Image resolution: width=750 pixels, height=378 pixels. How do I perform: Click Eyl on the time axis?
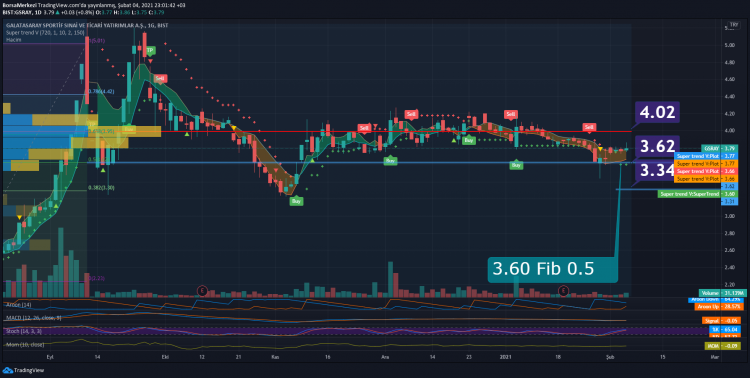tap(49, 357)
